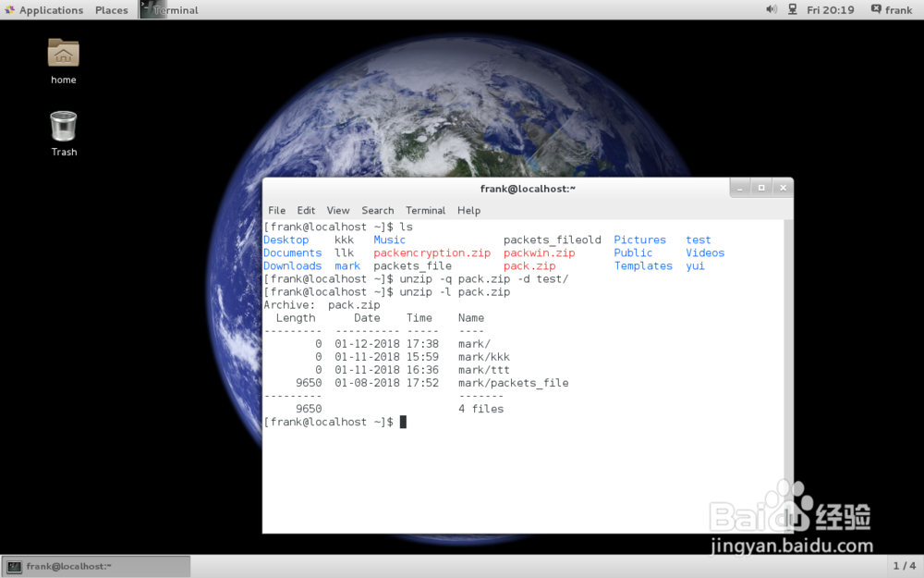Image resolution: width=924 pixels, height=578 pixels.
Task: Click the Pictures directory name
Action: [x=640, y=240]
